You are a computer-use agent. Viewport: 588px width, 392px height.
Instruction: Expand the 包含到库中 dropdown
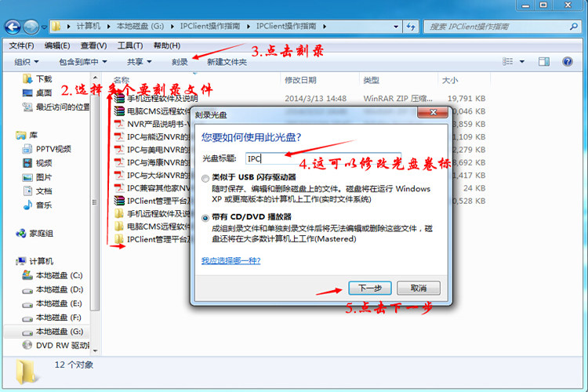(x=83, y=62)
